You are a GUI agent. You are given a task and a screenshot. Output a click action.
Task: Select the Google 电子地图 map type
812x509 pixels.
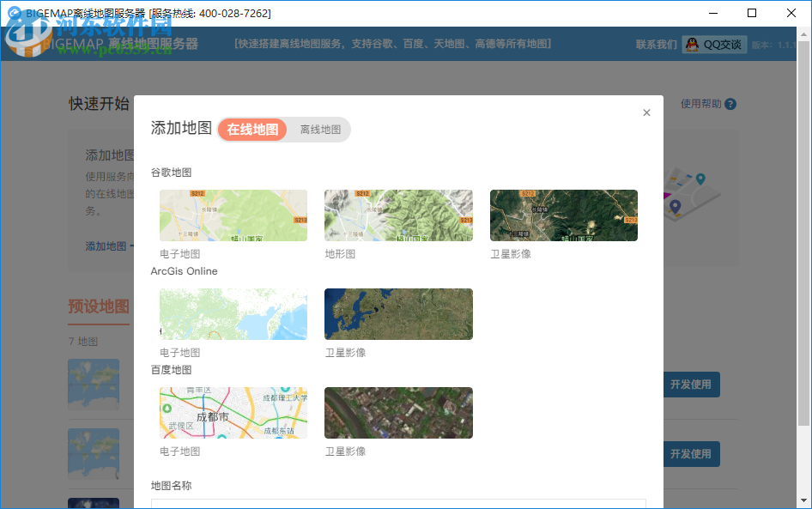click(233, 215)
